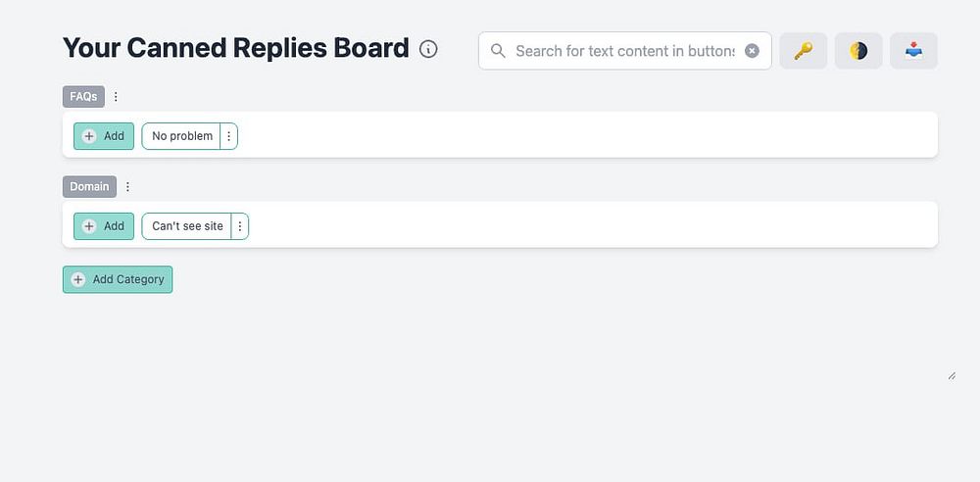
Task: Click the Your Canned Replies Board heading
Action: pyautogui.click(x=235, y=48)
